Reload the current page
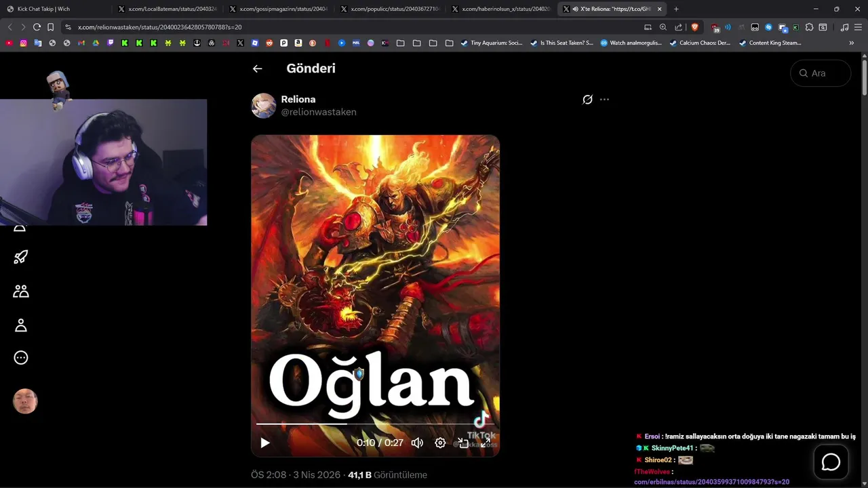Image resolution: width=868 pixels, height=488 pixels. click(37, 27)
